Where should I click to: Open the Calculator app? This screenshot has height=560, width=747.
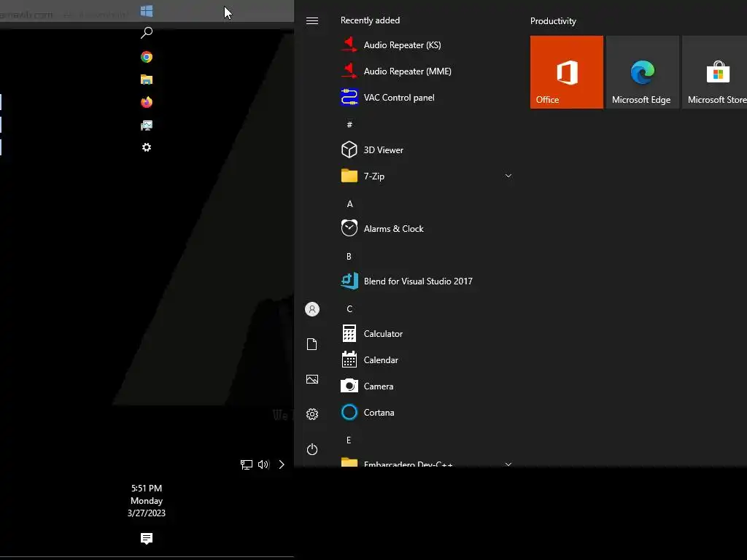click(x=426, y=333)
